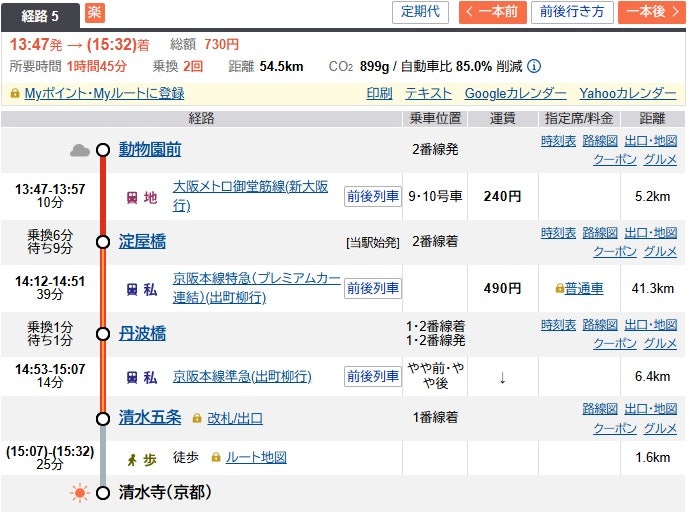692x512 pixels.
Task: Show 前後列車 for 京阪本線準急
Action: (372, 376)
